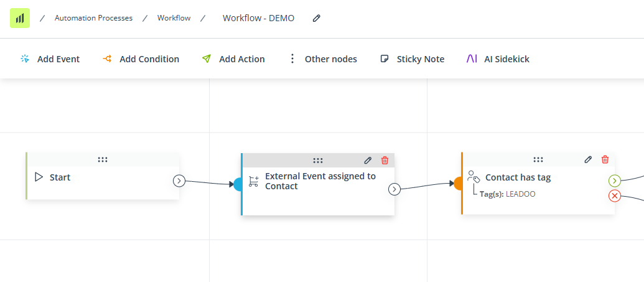Edit the Workflow - DEMO name pencil

click(316, 18)
